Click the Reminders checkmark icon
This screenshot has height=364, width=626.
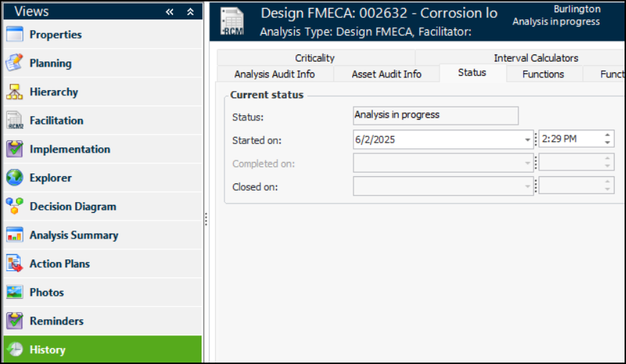tap(15, 321)
